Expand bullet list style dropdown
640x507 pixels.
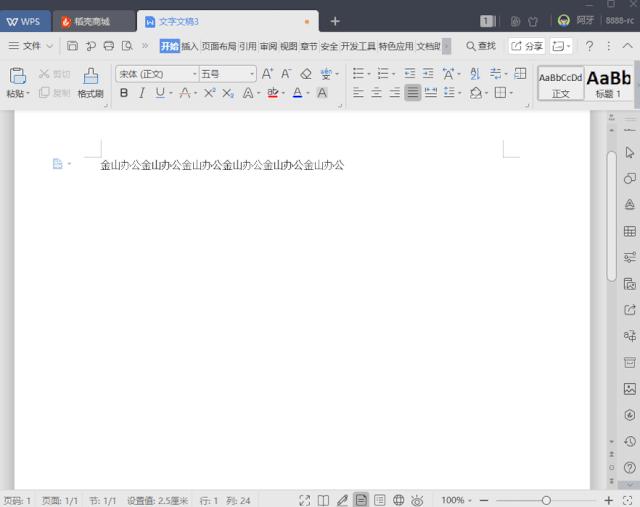pyautogui.click(x=369, y=74)
